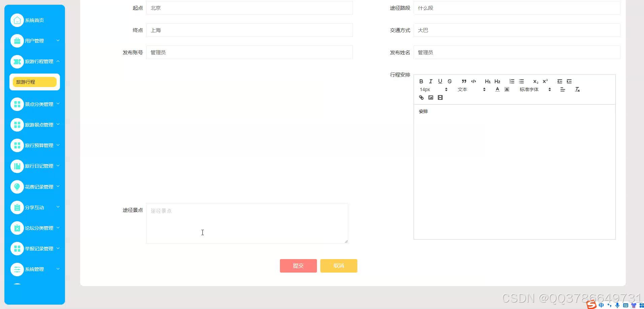This screenshot has height=309, width=644.
Task: Focus the 交通方式 input field
Action: pos(517,30)
